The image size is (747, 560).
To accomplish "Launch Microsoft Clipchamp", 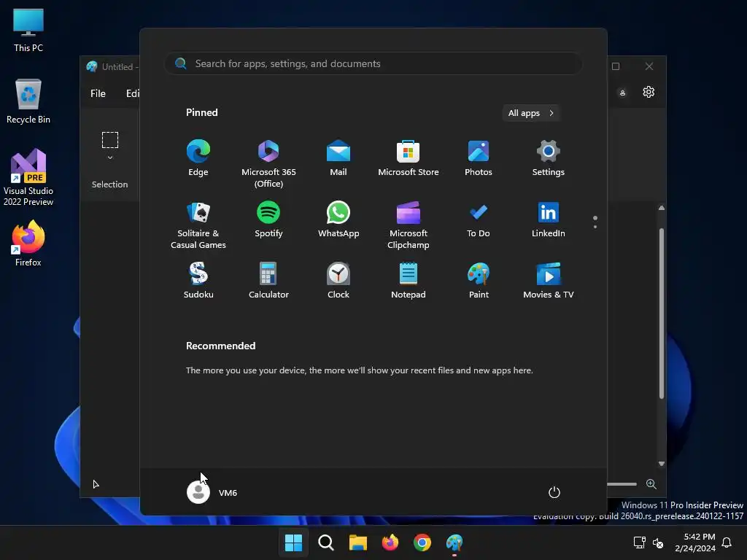I will pos(409,225).
